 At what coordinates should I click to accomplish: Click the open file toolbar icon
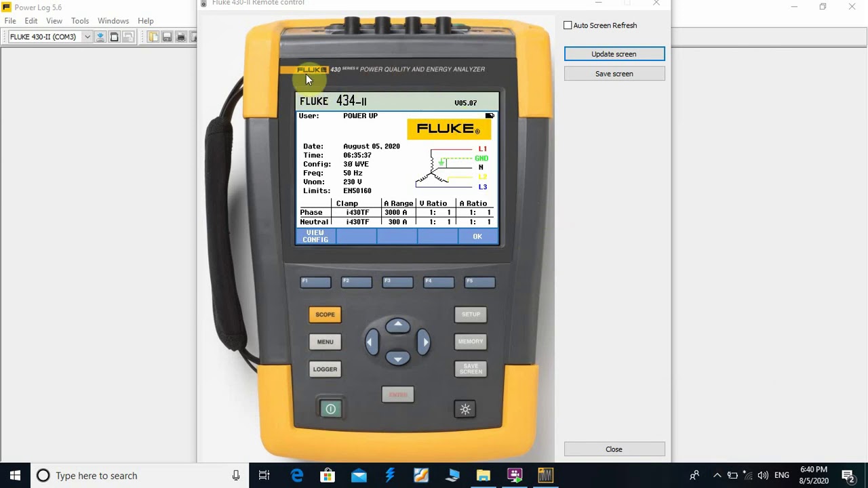(x=153, y=37)
